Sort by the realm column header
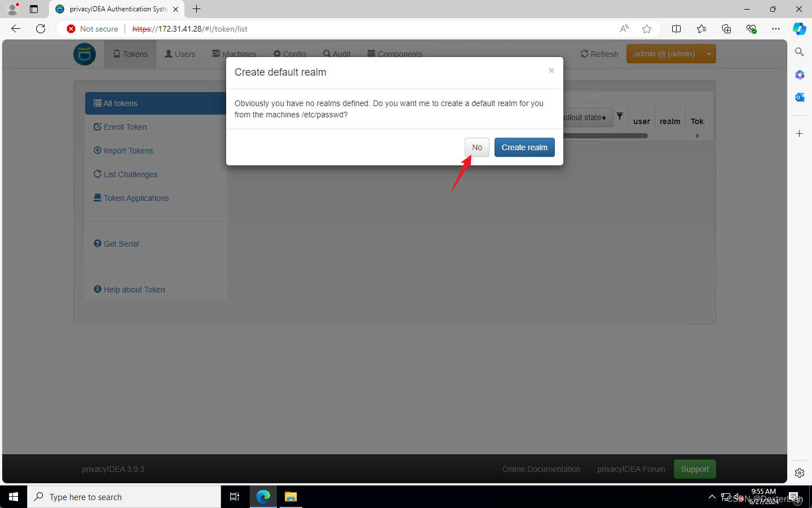The height and width of the screenshot is (508, 812). pos(670,121)
